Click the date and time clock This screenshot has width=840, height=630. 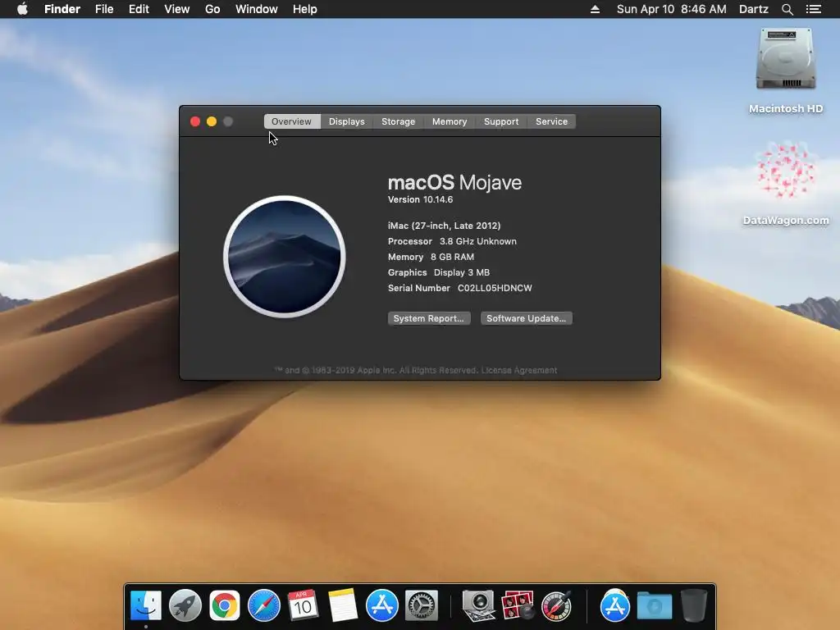tap(672, 9)
